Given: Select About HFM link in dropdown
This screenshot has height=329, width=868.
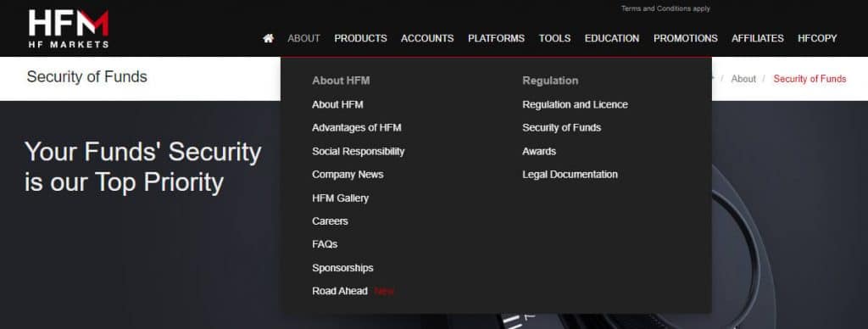Looking at the screenshot, I should pos(337,104).
